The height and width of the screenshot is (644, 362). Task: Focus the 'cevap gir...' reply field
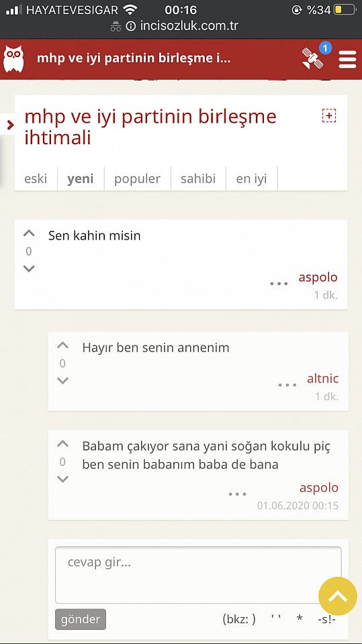coord(198,575)
